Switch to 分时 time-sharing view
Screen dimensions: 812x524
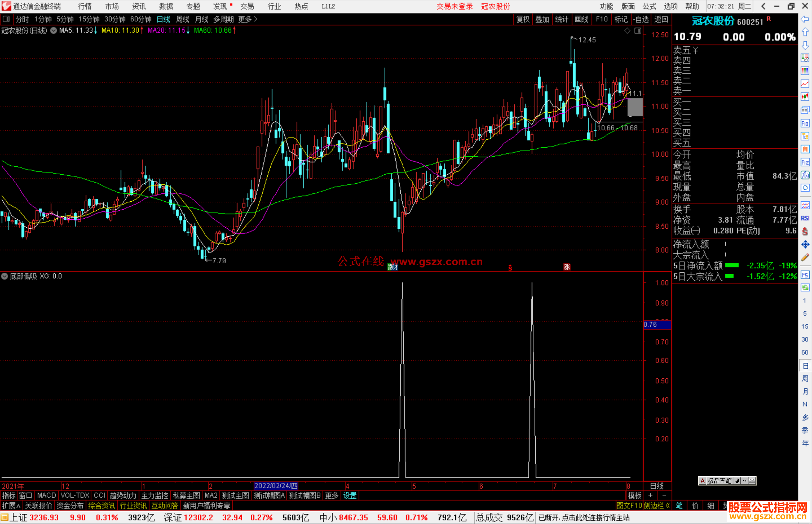pyautogui.click(x=22, y=19)
